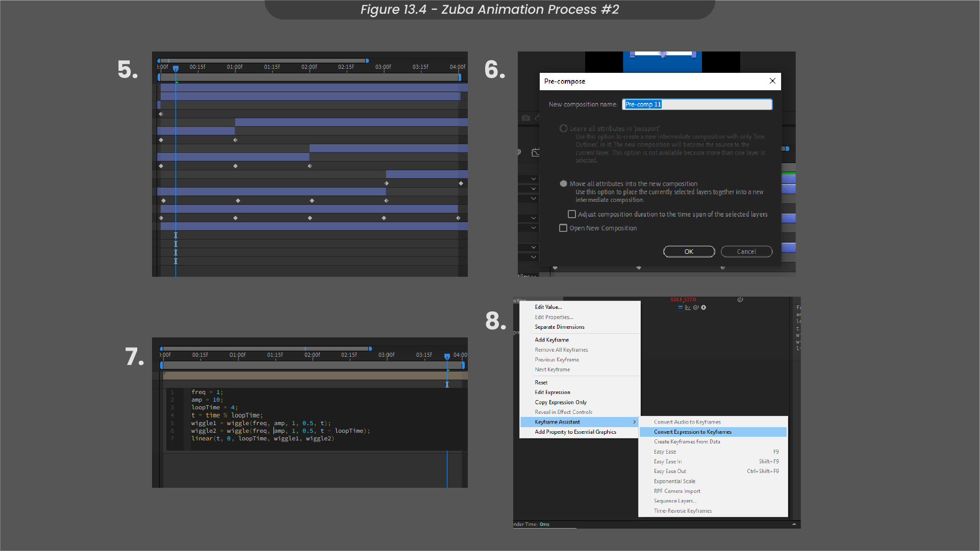Select 'Leave all attributes in passport' radio button

[563, 128]
